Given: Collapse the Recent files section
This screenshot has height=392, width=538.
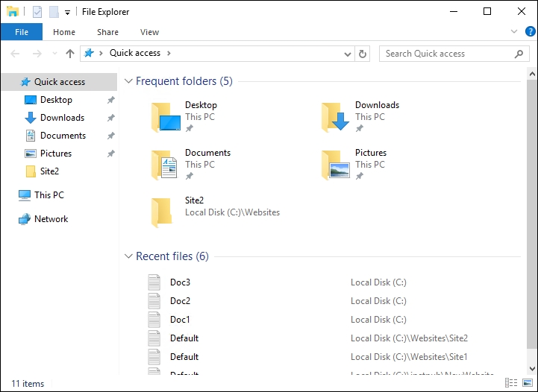Looking at the screenshot, I should click(128, 256).
